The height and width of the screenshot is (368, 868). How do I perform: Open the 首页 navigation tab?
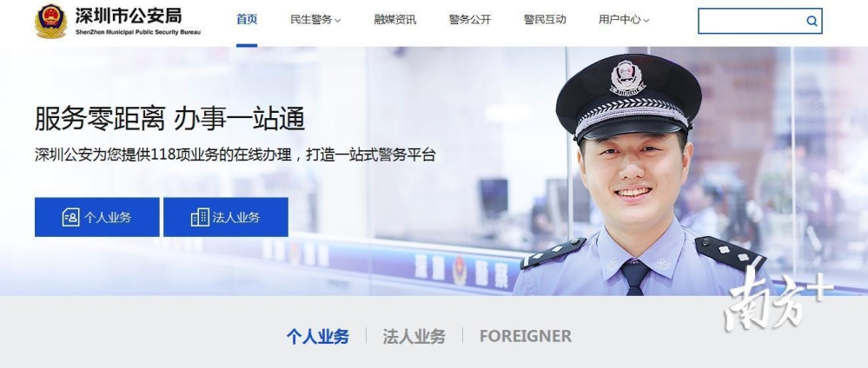click(x=247, y=19)
